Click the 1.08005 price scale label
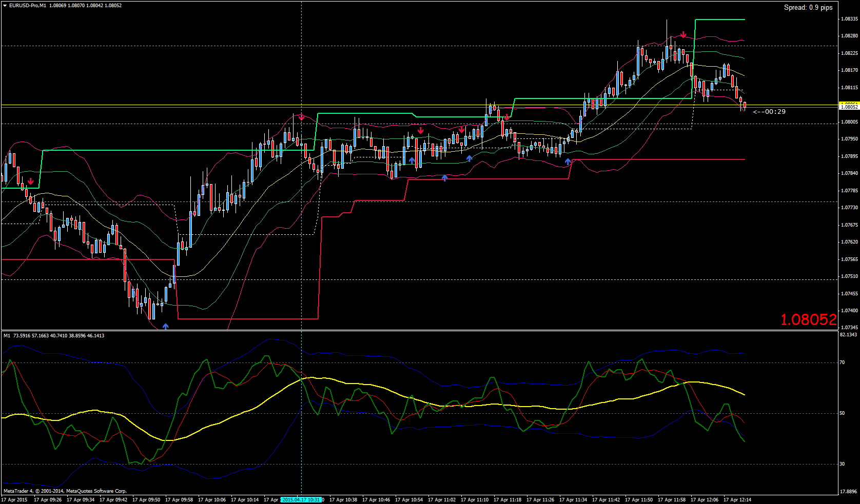The height and width of the screenshot is (504, 860). coord(849,122)
